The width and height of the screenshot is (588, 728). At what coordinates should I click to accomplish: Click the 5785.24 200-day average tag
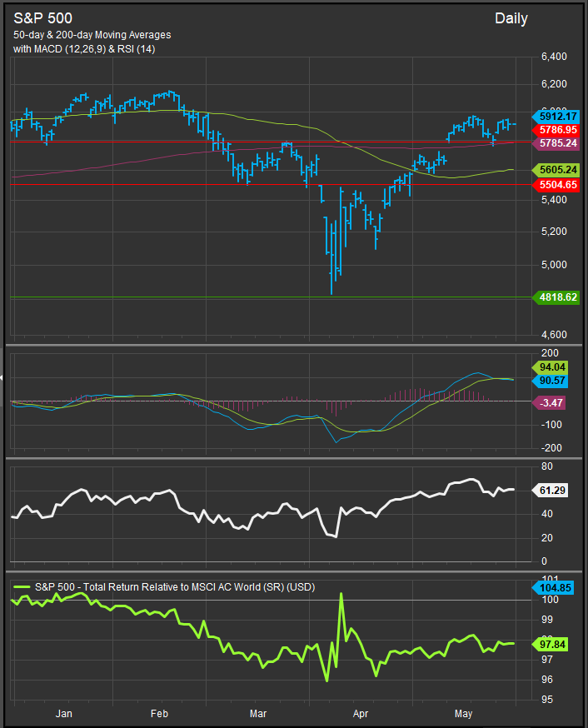click(x=556, y=143)
